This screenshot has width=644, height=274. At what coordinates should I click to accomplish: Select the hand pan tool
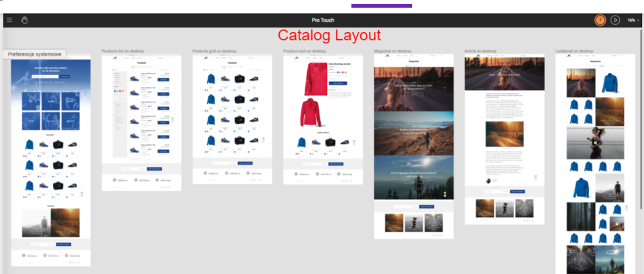(x=24, y=20)
